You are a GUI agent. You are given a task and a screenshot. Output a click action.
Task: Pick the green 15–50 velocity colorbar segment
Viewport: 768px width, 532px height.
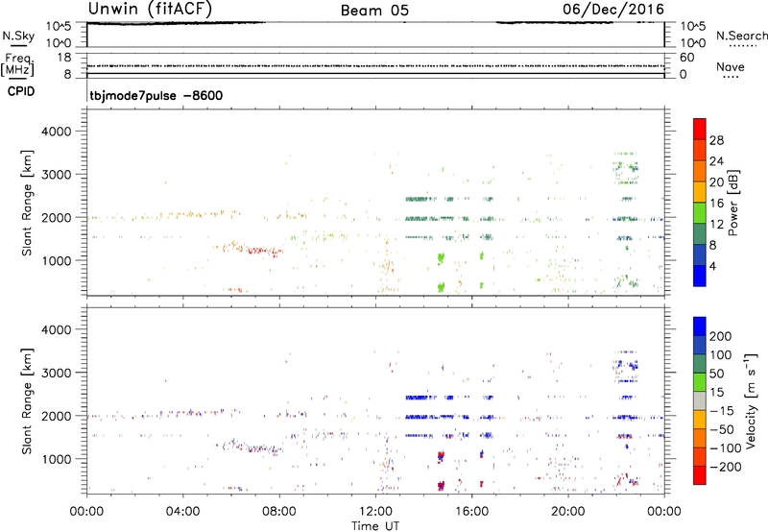[x=700, y=382]
